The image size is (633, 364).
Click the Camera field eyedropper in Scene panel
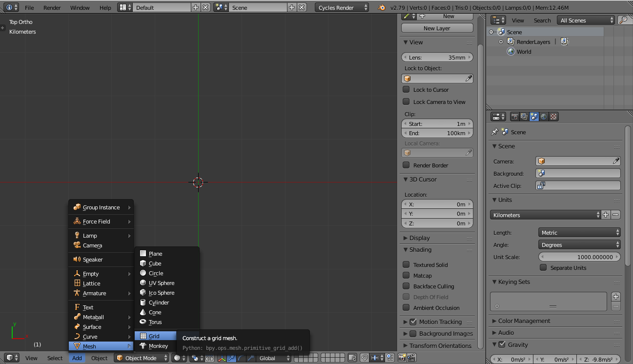pyautogui.click(x=616, y=161)
